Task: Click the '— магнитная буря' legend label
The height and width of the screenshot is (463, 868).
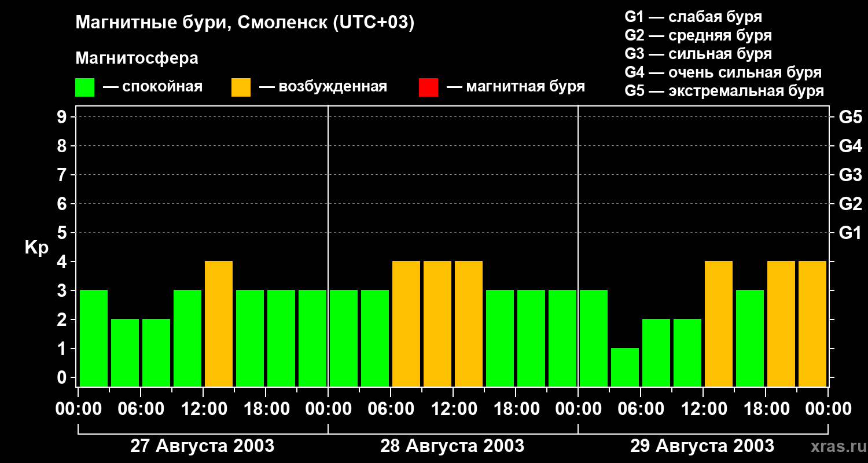Action: (x=516, y=87)
